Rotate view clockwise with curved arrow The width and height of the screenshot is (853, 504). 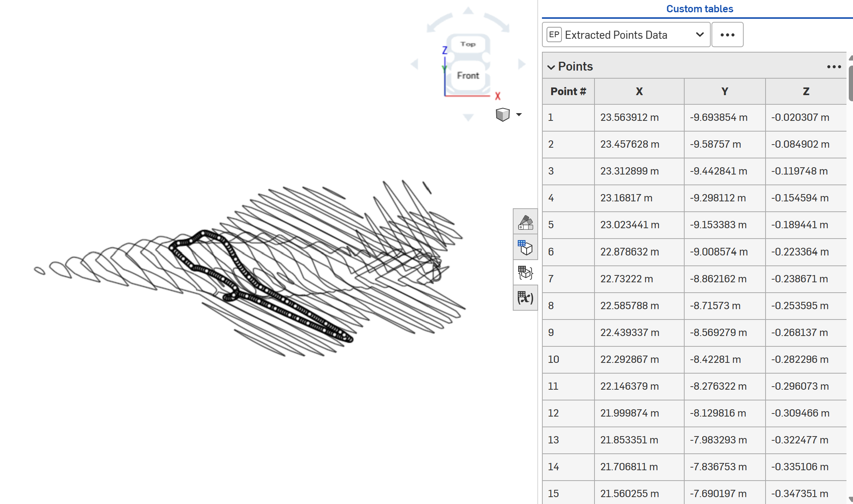[497, 22]
